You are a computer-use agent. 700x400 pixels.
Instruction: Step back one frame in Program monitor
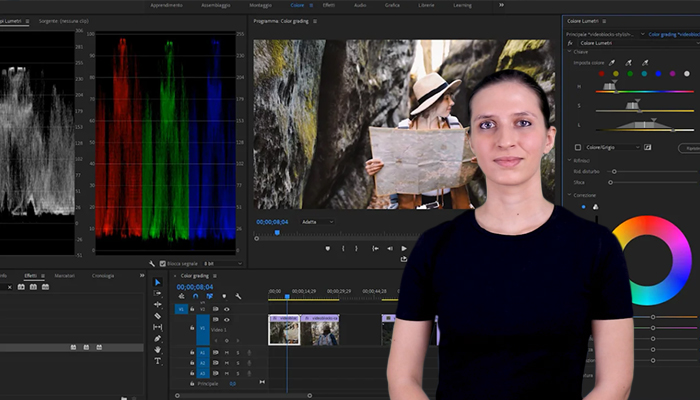pos(390,249)
